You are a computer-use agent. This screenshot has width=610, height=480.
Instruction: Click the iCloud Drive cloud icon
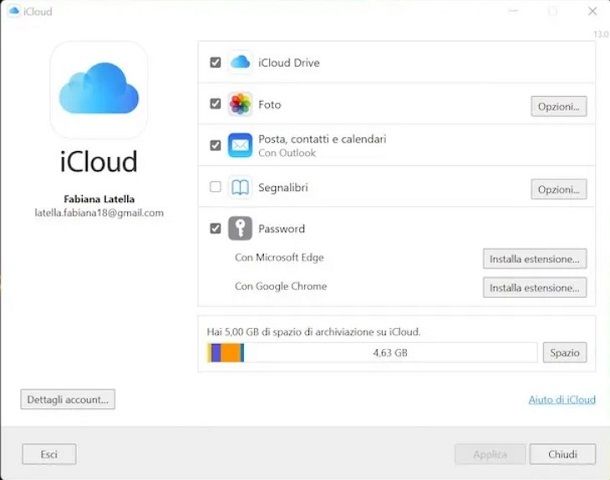tap(240, 62)
